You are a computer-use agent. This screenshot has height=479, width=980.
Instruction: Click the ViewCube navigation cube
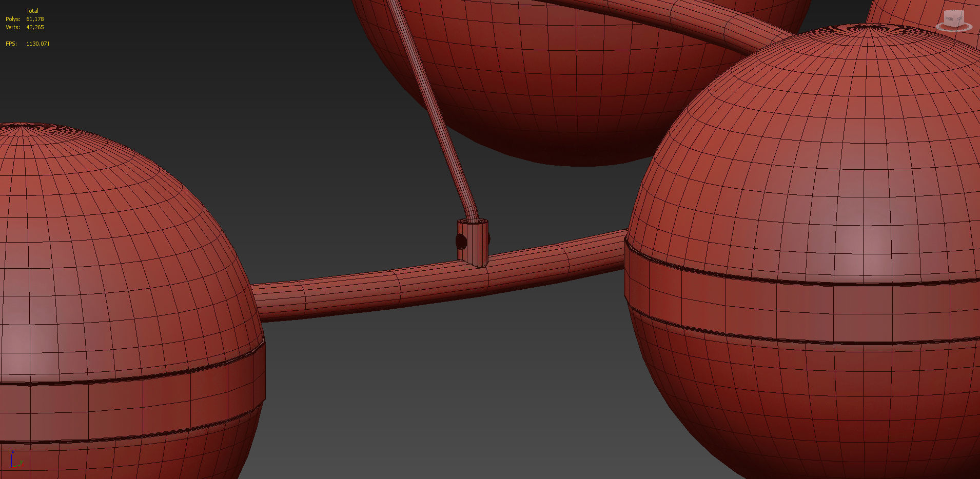(954, 17)
